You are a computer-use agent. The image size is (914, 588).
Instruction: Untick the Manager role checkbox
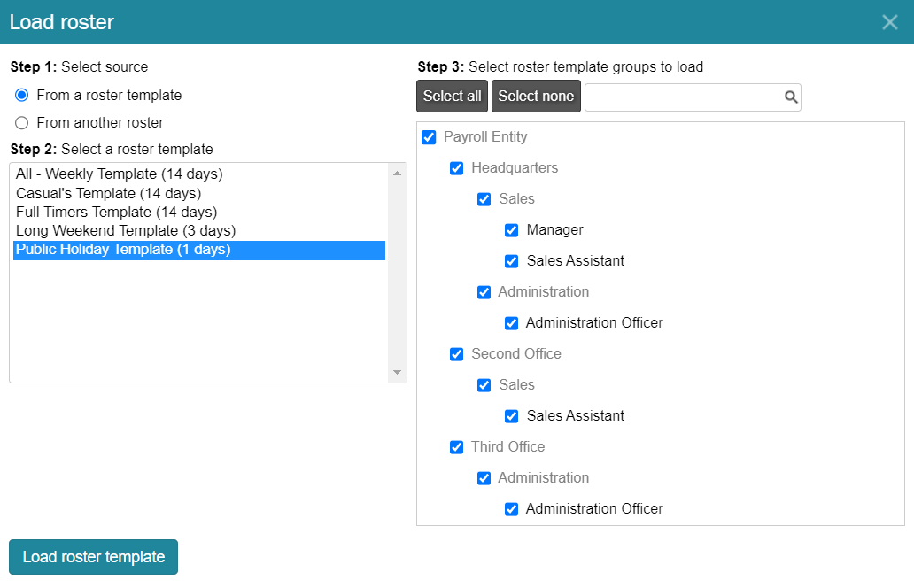point(512,230)
